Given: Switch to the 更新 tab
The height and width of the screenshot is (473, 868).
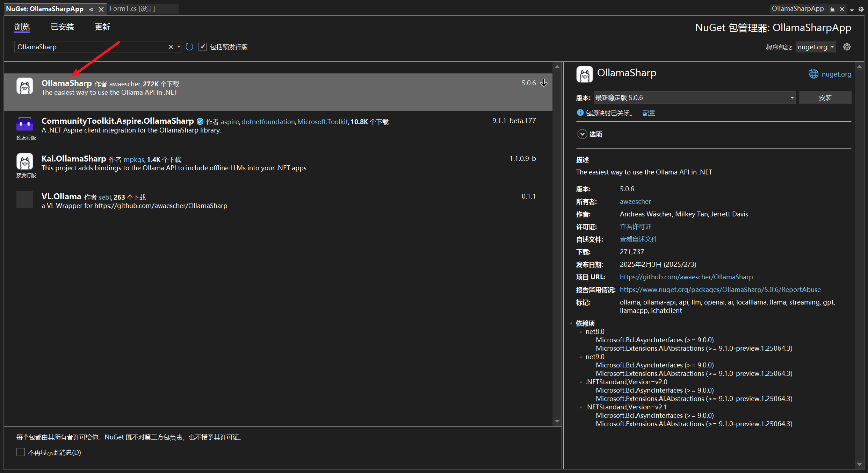Looking at the screenshot, I should [x=102, y=27].
